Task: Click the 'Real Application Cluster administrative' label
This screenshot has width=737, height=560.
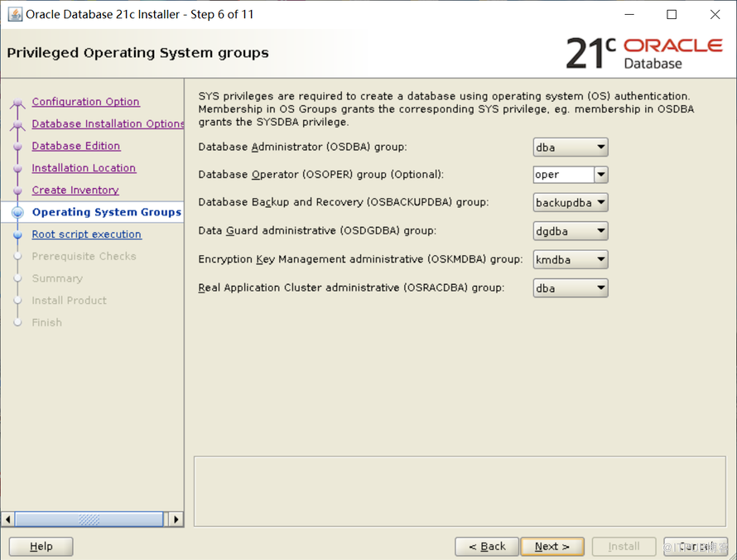Action: (352, 287)
